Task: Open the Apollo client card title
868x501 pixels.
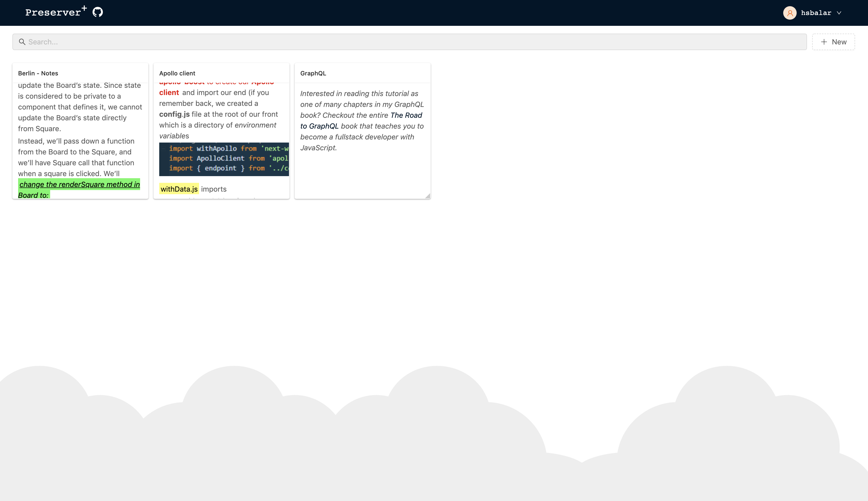Action: (177, 73)
